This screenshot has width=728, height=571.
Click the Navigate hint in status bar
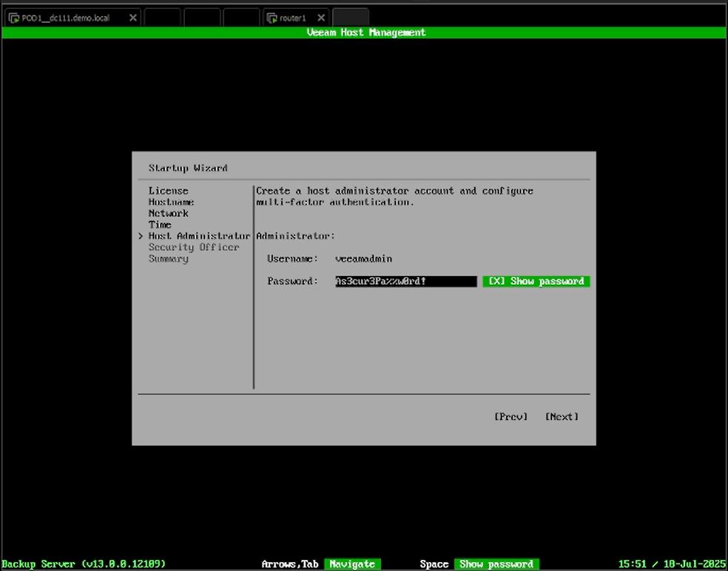coord(351,564)
